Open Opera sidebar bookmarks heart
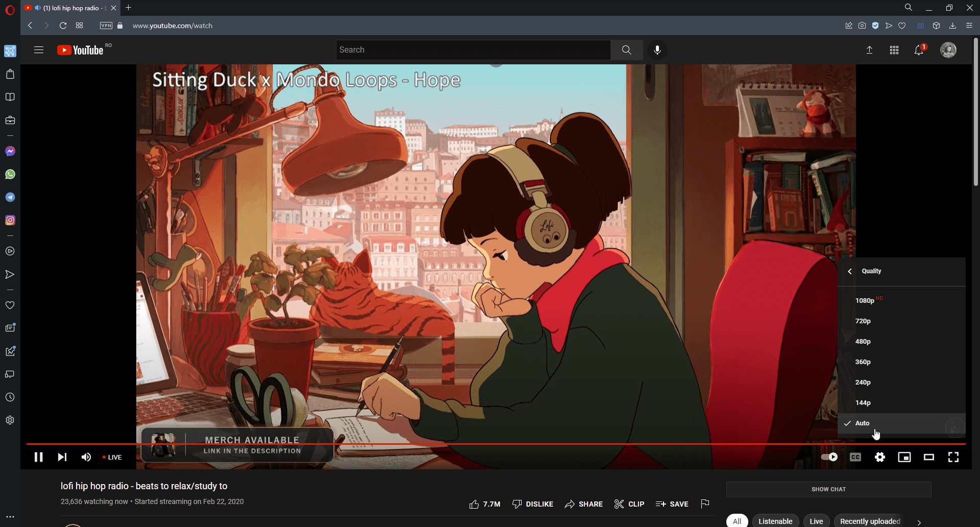 (x=10, y=305)
